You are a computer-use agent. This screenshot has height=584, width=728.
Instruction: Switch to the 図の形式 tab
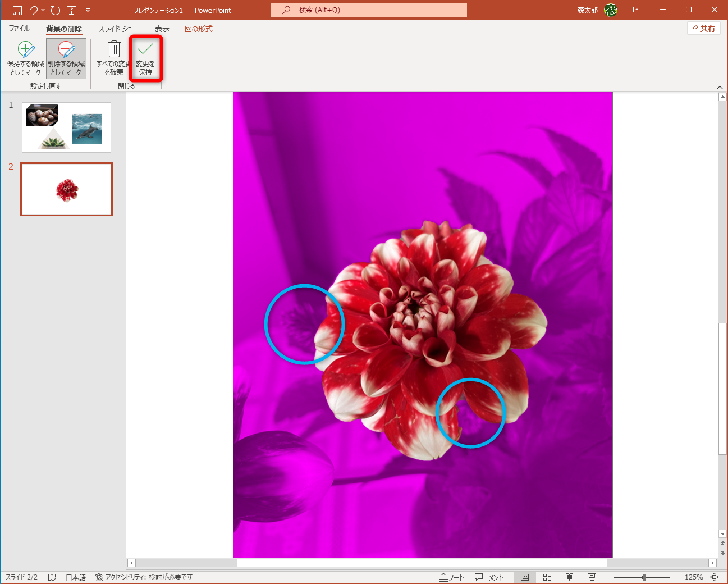click(199, 29)
